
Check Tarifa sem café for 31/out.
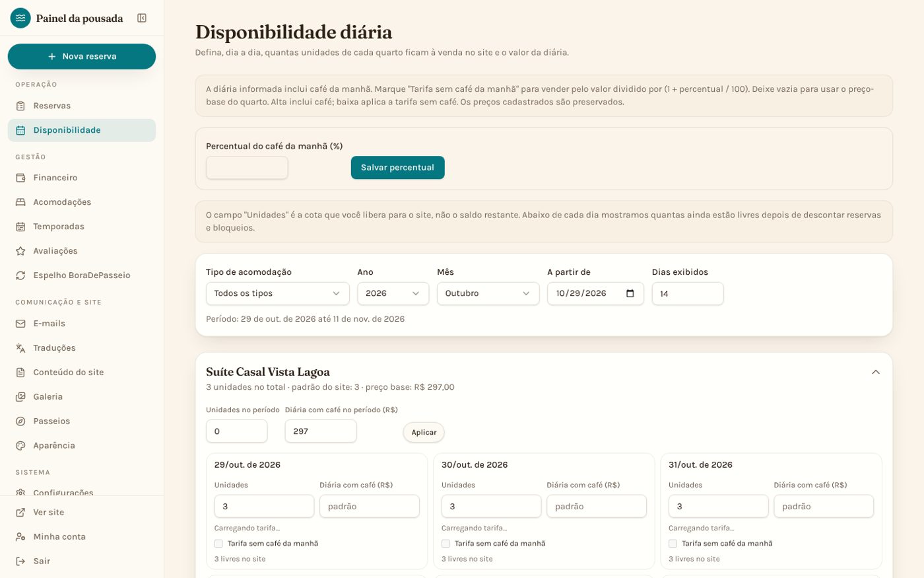pyautogui.click(x=673, y=544)
